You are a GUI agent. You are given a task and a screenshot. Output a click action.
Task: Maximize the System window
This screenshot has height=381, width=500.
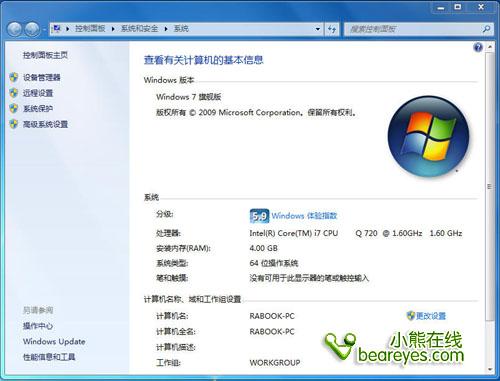[458, 7]
